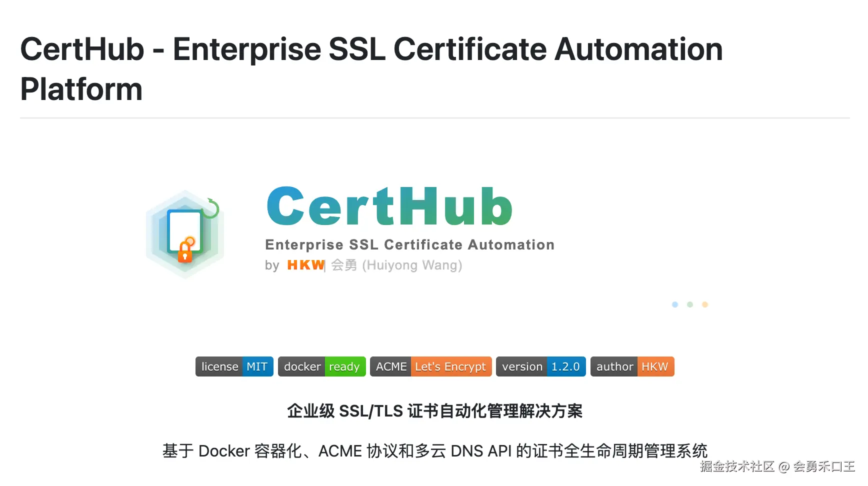
Task: Click the '会勇 (Huiyong Wang)' author name
Action: [396, 265]
